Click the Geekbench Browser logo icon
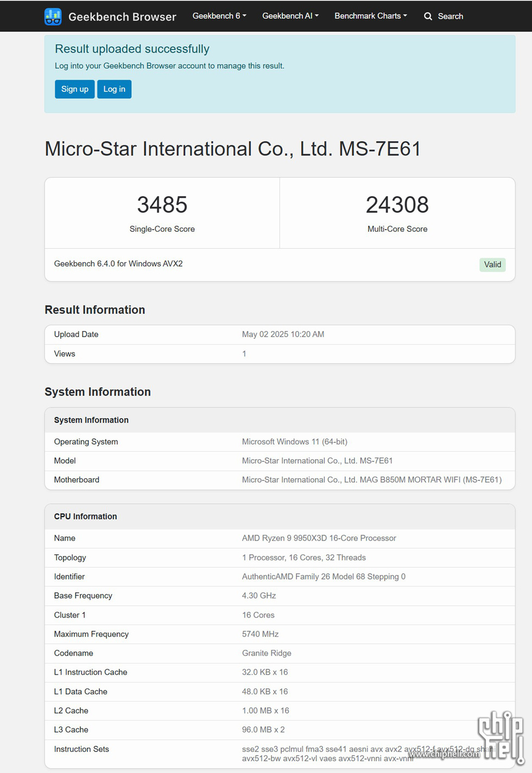The height and width of the screenshot is (773, 532). tap(53, 16)
